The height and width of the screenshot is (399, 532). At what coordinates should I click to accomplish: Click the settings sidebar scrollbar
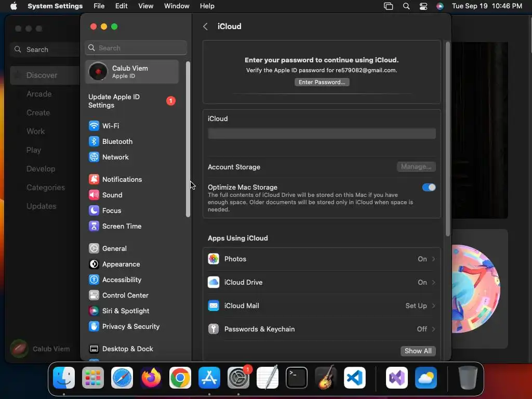(188, 139)
